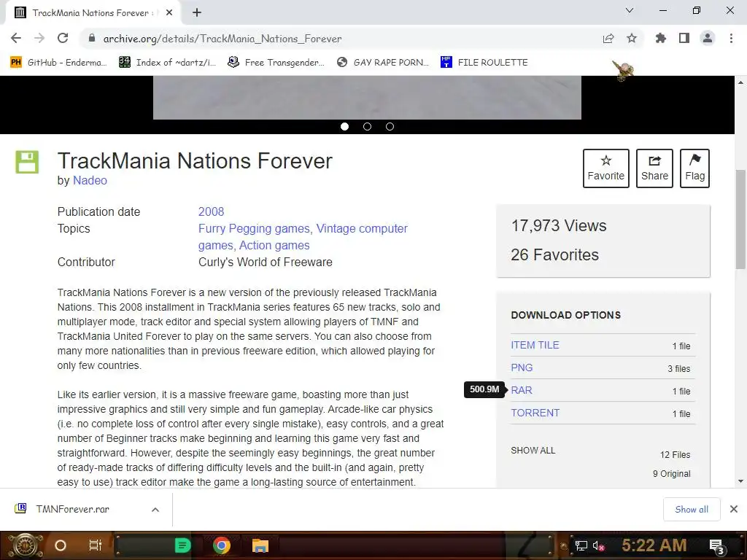This screenshot has height=560, width=747.
Task: Click Curly's World of Freeware text
Action: [x=266, y=262]
